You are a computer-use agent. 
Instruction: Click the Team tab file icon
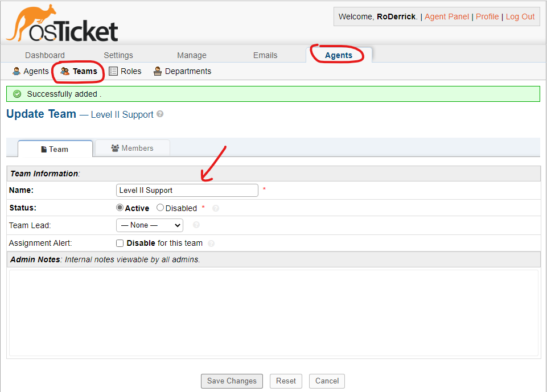44,149
